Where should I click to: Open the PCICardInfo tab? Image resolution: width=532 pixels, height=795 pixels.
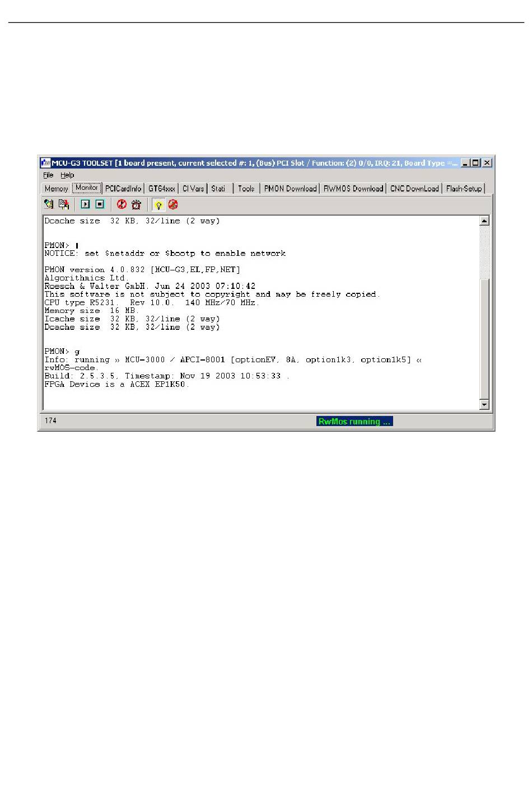coord(123,189)
